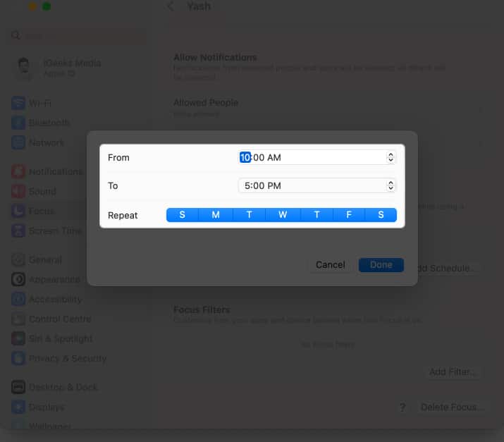The height and width of the screenshot is (442, 504).
Task: Click the Allowed People row
Action: (327, 108)
